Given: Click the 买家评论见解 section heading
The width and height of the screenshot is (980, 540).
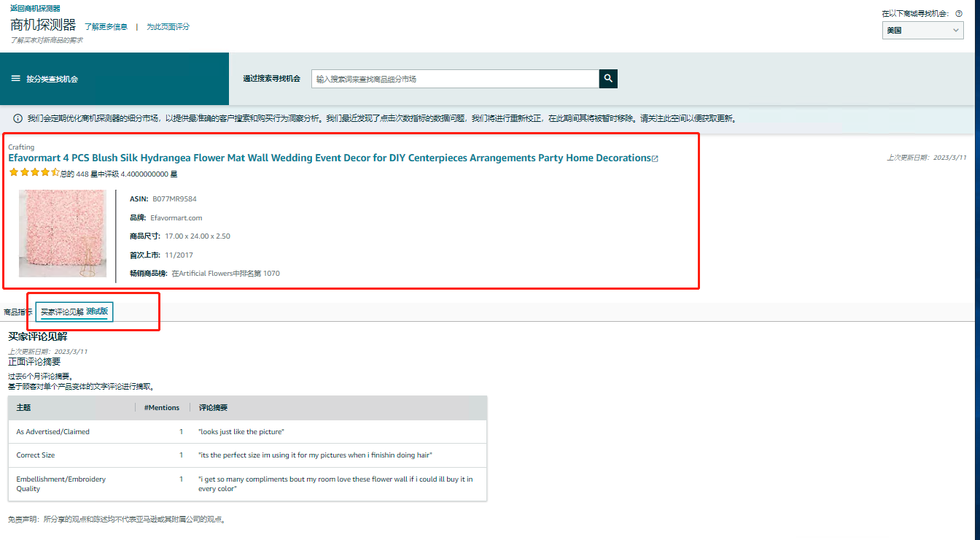Looking at the screenshot, I should click(x=38, y=336).
